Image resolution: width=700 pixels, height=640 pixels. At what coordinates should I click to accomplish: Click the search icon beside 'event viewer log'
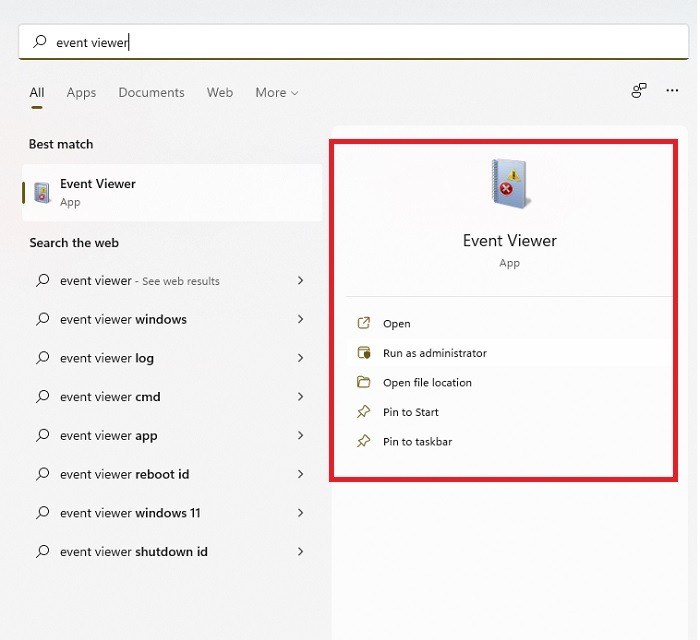click(42, 357)
